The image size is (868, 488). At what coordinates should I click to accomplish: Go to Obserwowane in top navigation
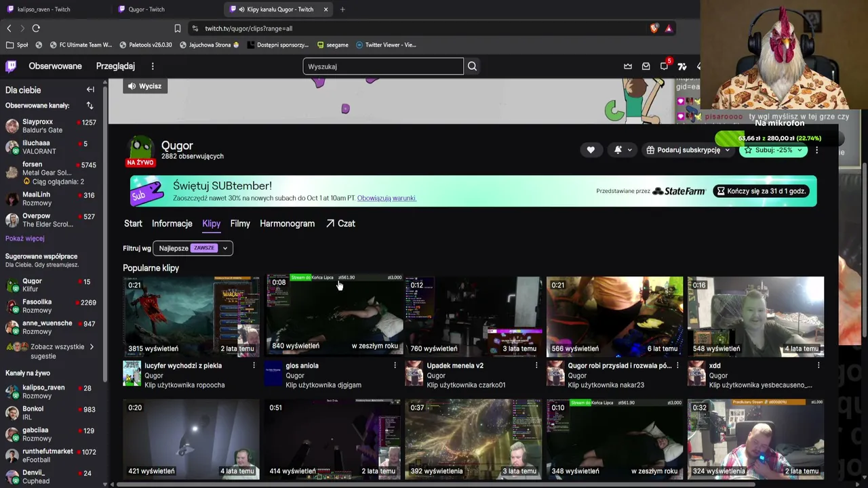[x=55, y=66]
